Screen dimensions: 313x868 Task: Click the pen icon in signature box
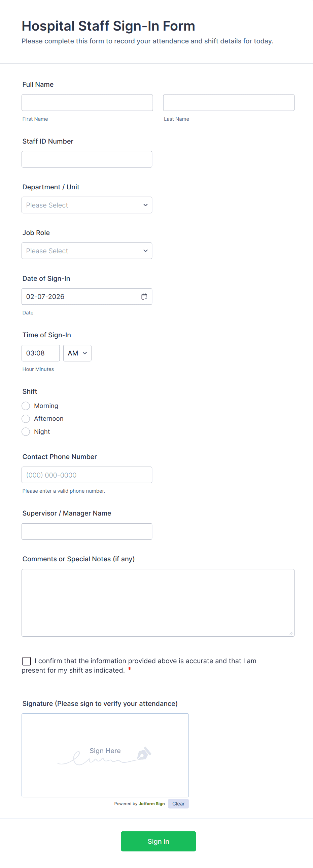144,753
